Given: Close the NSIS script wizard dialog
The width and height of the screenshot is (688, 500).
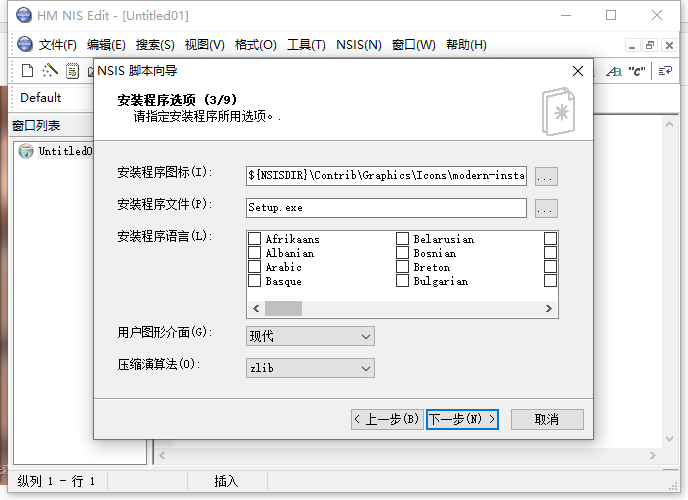Looking at the screenshot, I should (x=578, y=71).
